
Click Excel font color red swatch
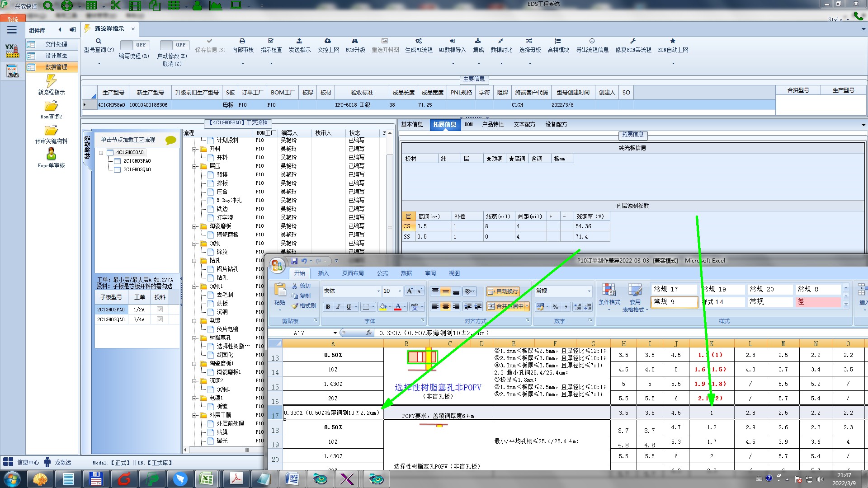point(398,307)
